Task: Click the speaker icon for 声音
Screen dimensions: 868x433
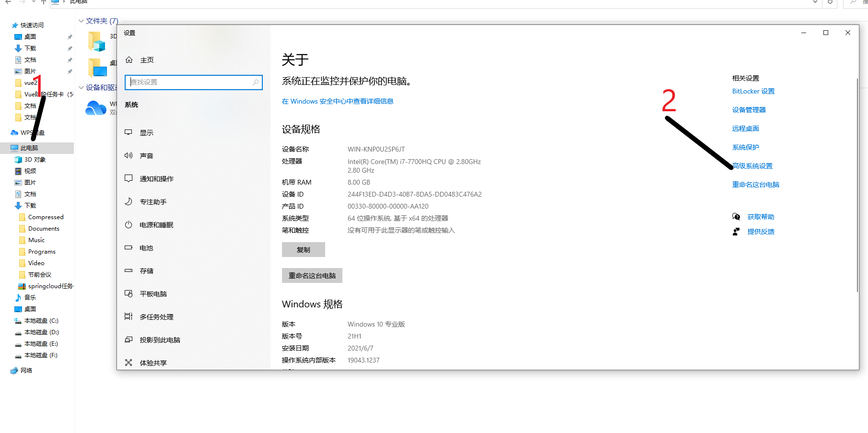Action: tap(129, 155)
